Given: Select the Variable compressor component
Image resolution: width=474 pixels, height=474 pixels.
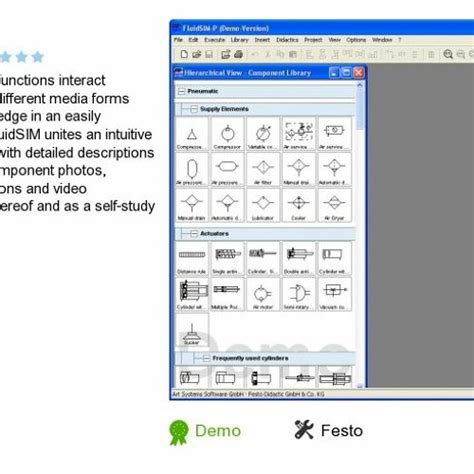Looking at the screenshot, I should 263,134.
